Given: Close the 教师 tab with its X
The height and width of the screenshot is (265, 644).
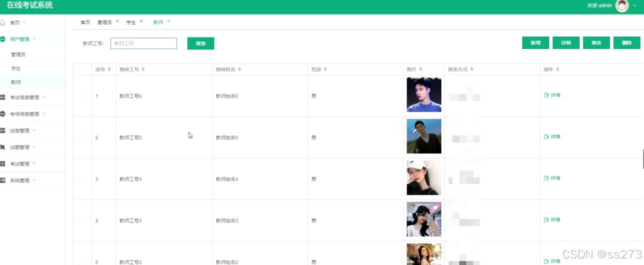Looking at the screenshot, I should pos(169,21).
